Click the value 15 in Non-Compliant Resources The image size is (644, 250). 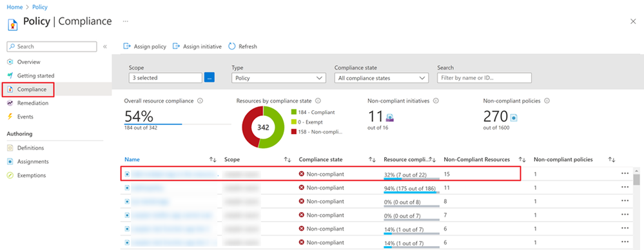coord(447,174)
